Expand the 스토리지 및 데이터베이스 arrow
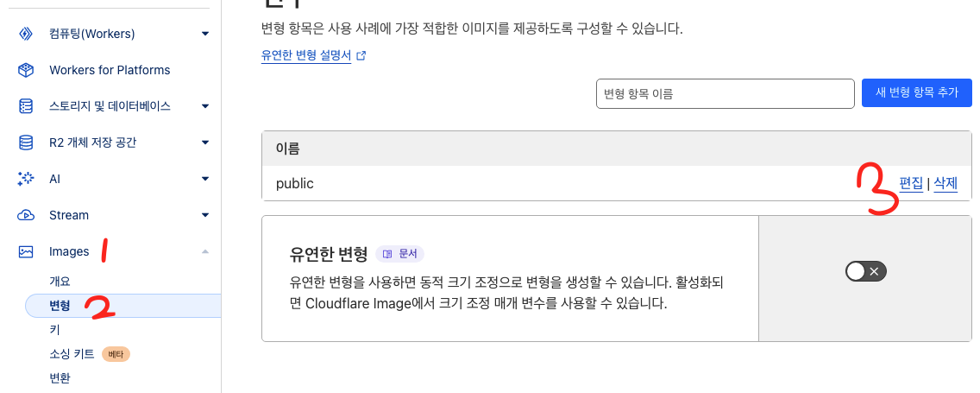This screenshot has height=393, width=980. tap(205, 106)
